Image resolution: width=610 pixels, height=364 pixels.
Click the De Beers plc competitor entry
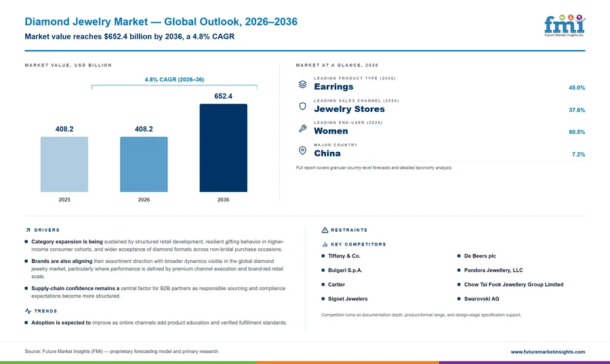click(x=480, y=256)
